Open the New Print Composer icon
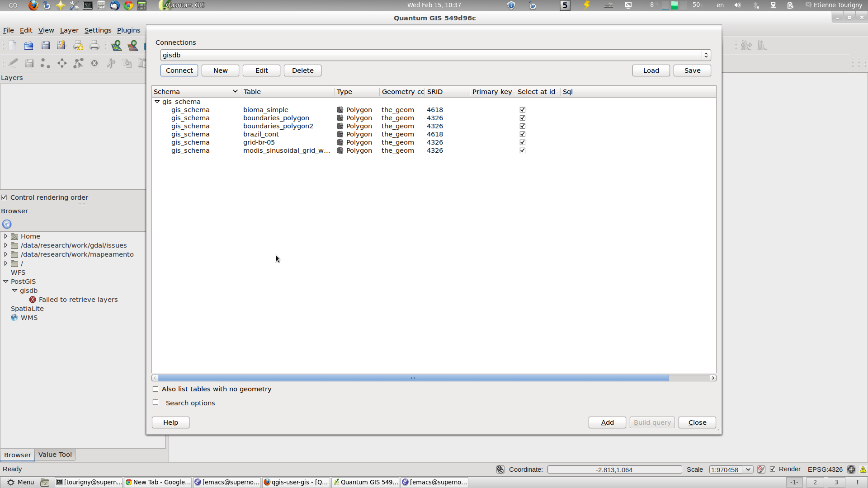Image resolution: width=868 pixels, height=488 pixels. (78, 45)
